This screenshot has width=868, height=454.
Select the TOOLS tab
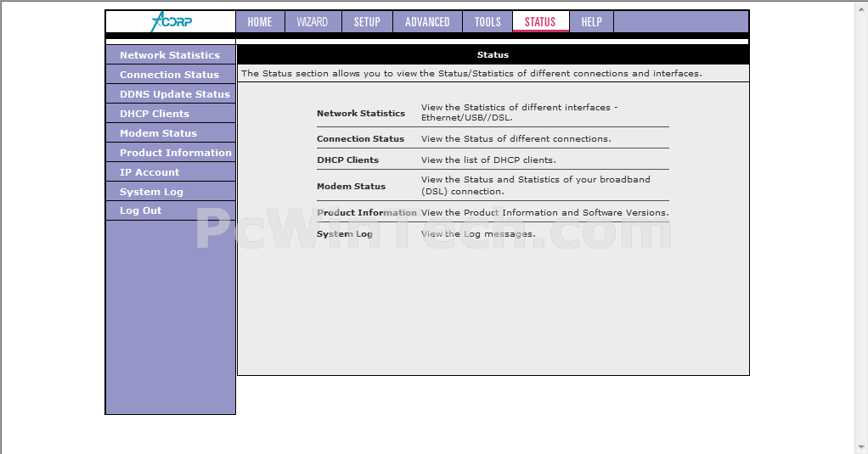[x=488, y=21]
